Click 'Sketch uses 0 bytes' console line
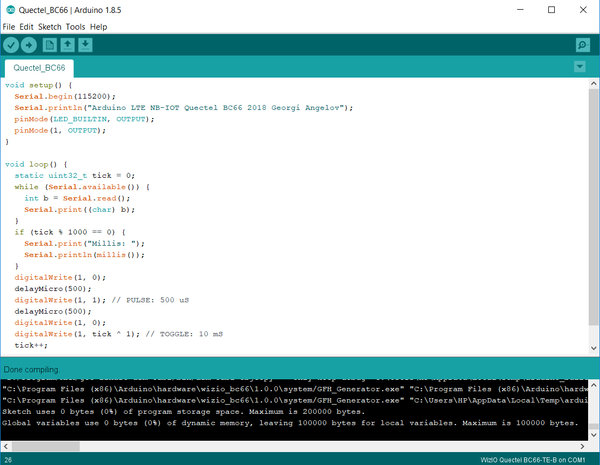This screenshot has height=465, width=600. tap(183, 412)
